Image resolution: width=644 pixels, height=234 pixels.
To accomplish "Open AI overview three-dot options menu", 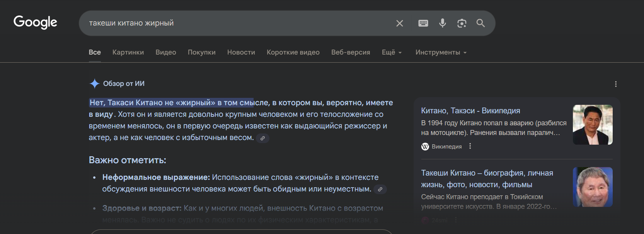I will coord(616,84).
